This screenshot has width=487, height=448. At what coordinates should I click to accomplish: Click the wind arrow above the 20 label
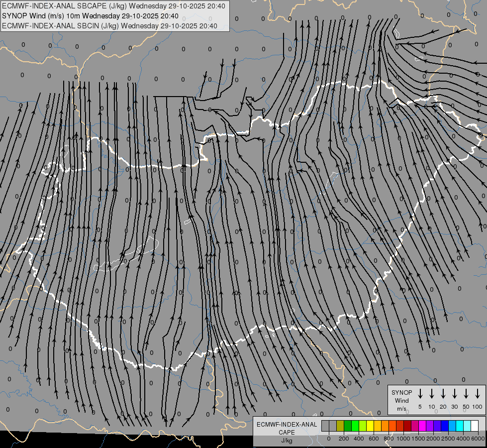(x=443, y=394)
